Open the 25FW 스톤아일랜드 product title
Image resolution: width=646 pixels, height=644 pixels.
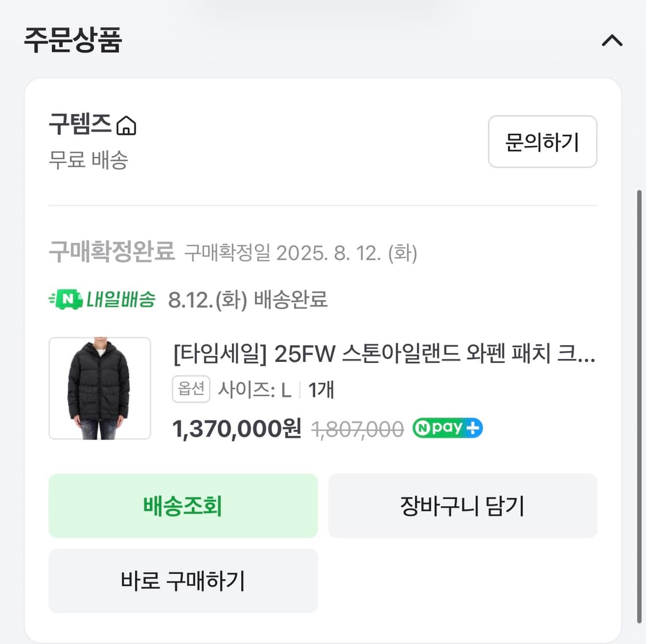tap(384, 356)
